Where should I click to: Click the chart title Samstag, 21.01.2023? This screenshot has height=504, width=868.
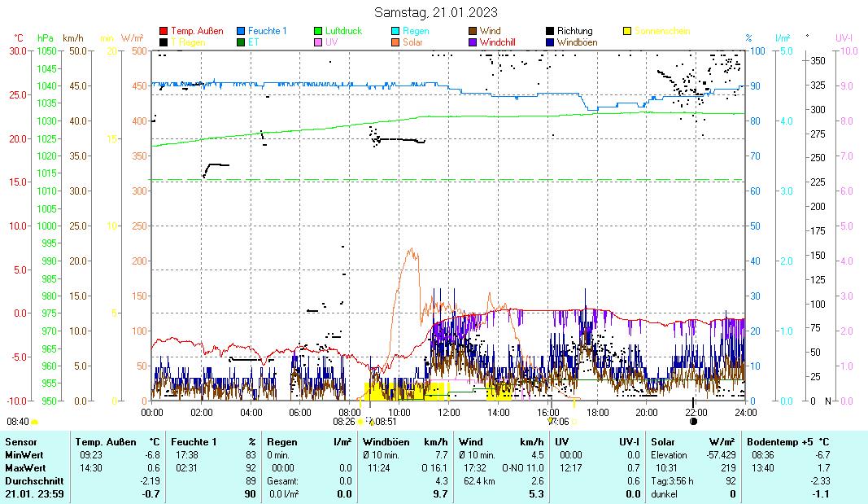pos(436,12)
